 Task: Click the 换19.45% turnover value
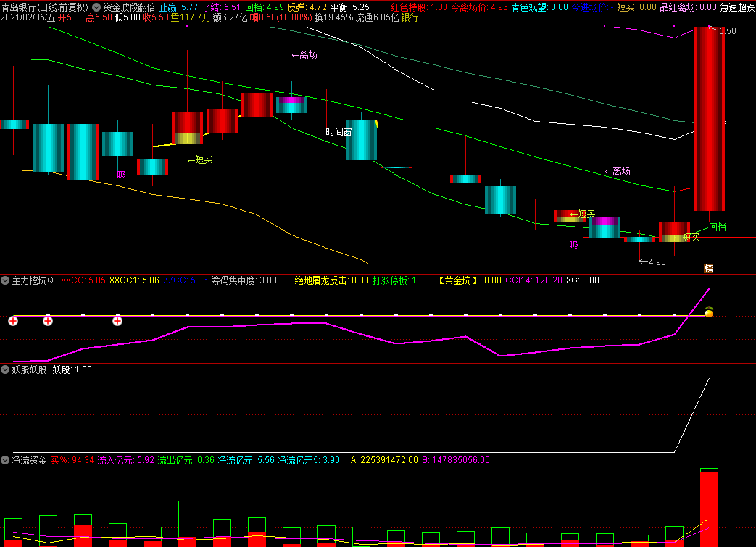(x=333, y=17)
